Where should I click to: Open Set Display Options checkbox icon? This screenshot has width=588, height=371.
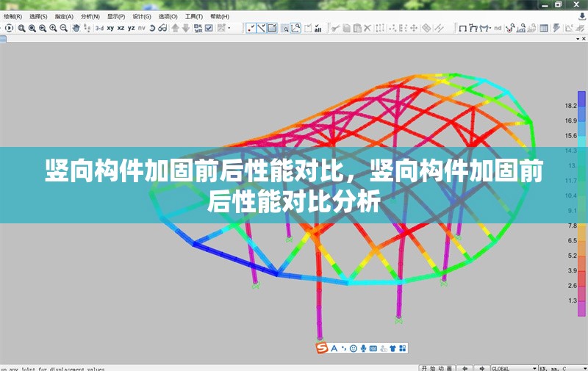click(209, 28)
